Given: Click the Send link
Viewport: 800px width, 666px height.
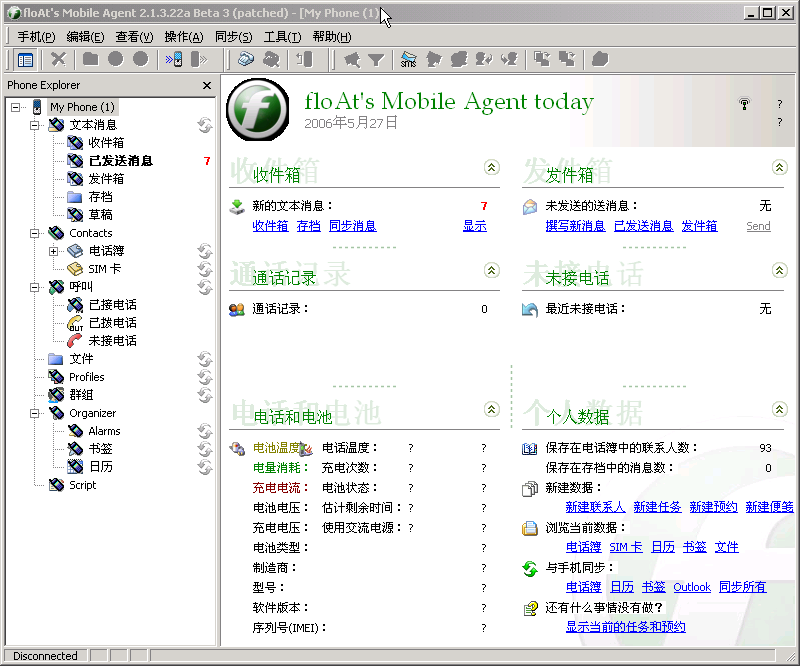Looking at the screenshot, I should tap(758, 226).
